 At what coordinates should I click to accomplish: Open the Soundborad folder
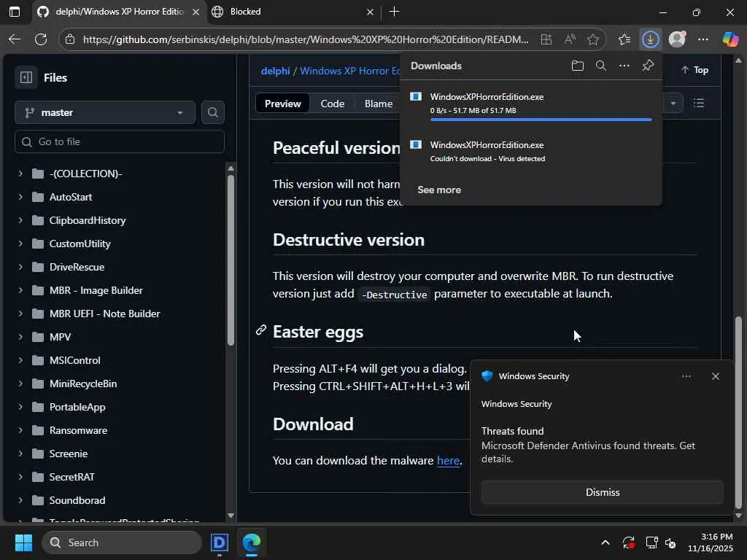[x=77, y=500]
